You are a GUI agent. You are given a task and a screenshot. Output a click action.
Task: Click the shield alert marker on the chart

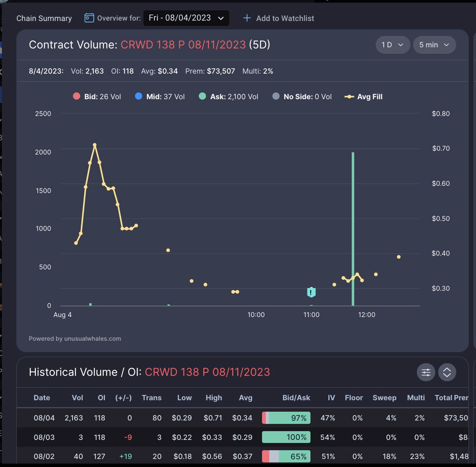[311, 292]
